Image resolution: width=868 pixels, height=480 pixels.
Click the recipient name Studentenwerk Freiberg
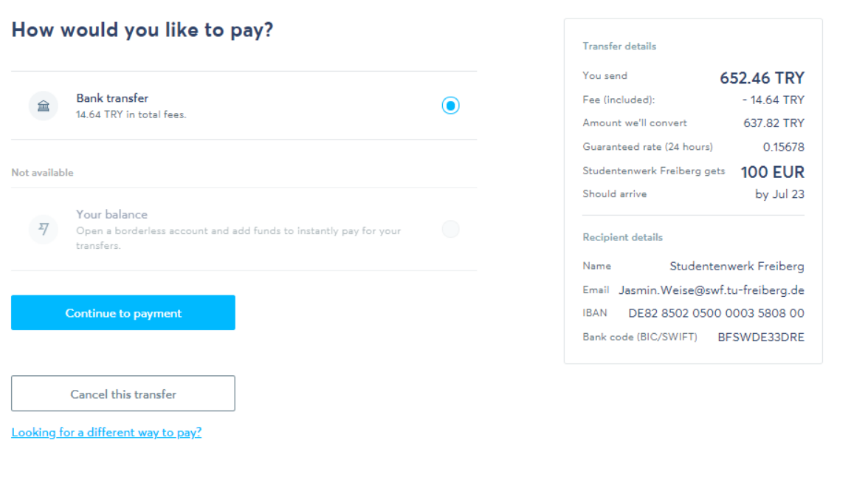coord(737,266)
